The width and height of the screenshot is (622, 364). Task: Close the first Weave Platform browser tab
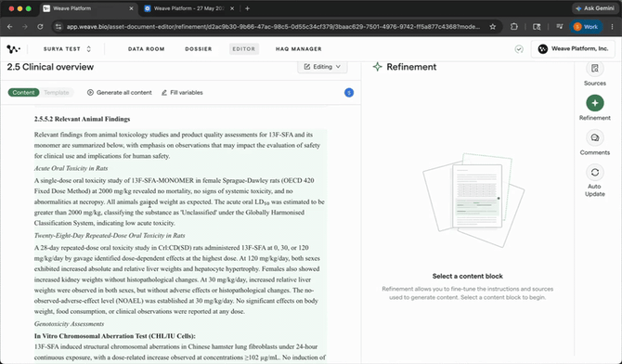point(131,8)
